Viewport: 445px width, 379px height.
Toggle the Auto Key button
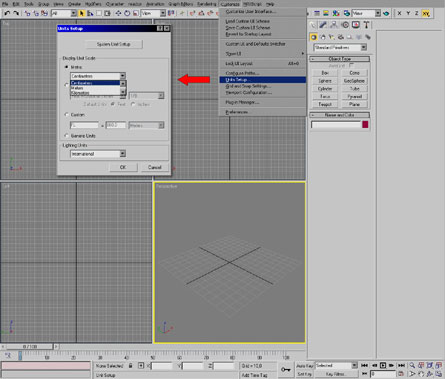pyautogui.click(x=305, y=366)
